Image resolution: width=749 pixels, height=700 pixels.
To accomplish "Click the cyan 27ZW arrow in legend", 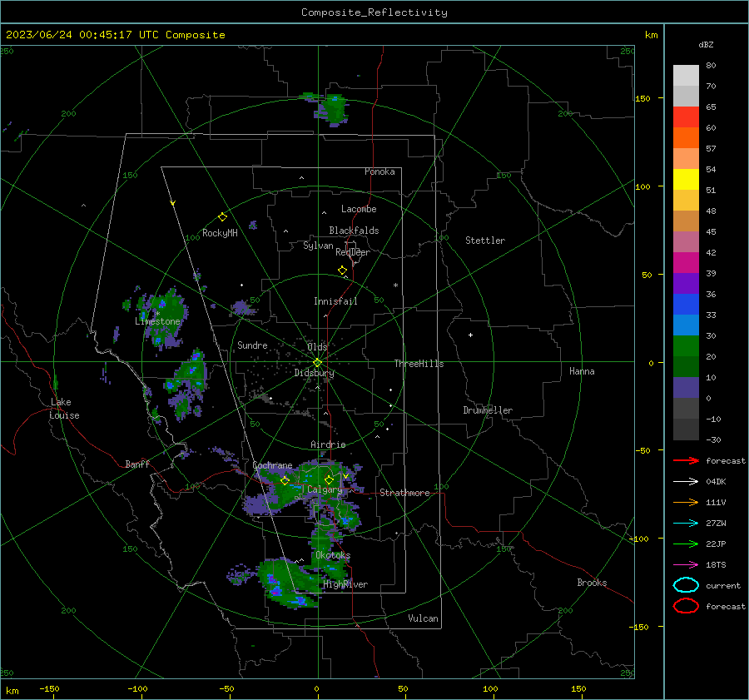I will (x=686, y=524).
